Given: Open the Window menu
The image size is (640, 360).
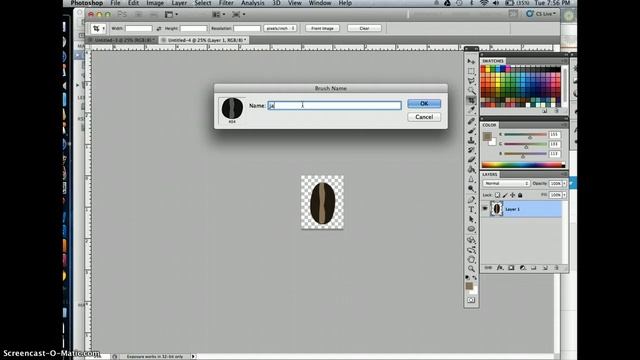Looking at the screenshot, I should pyautogui.click(x=320, y=3).
